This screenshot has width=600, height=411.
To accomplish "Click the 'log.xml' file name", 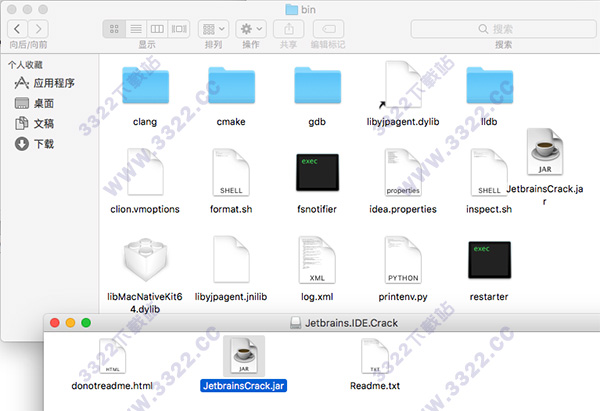I will 317,297.
